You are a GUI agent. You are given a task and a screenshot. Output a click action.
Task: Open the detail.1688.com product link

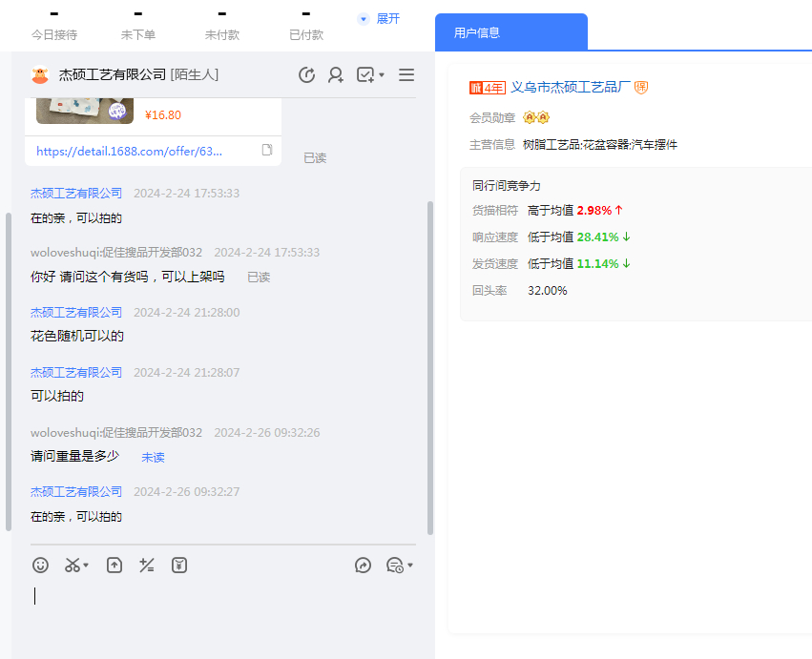pos(129,151)
